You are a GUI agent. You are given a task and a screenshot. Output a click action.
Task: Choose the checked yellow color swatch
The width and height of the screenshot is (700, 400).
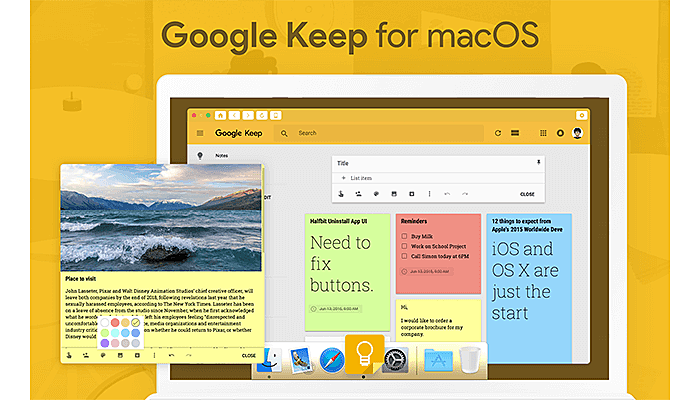pyautogui.click(x=136, y=322)
